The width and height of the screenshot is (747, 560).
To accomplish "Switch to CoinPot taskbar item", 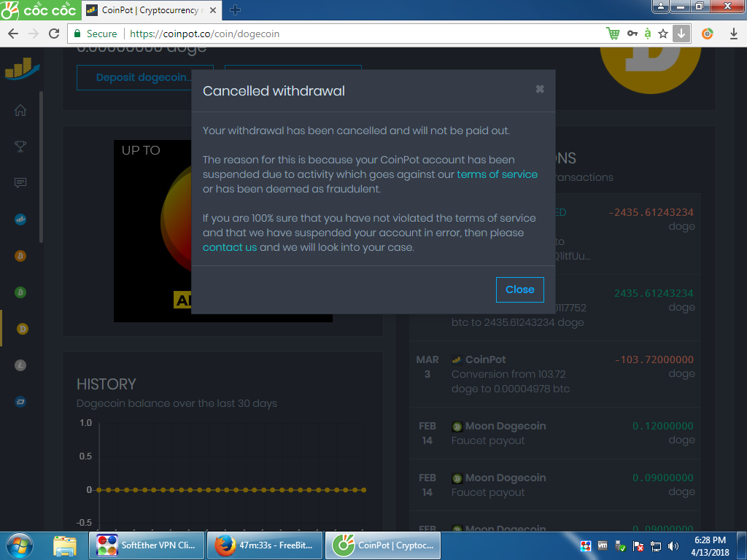I will pos(383,545).
